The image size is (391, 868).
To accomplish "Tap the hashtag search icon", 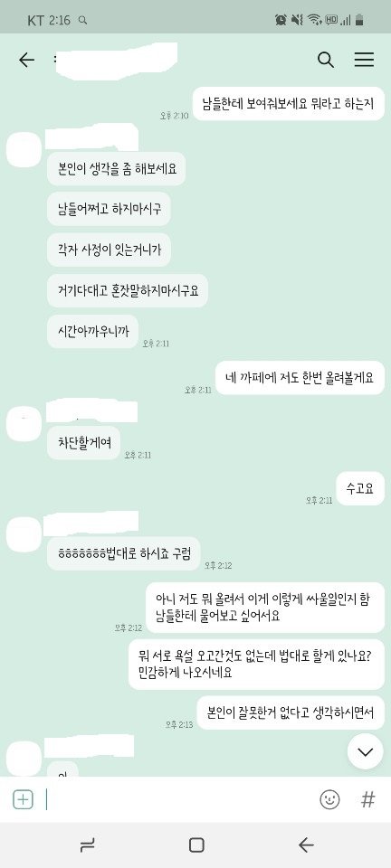I will tap(367, 799).
